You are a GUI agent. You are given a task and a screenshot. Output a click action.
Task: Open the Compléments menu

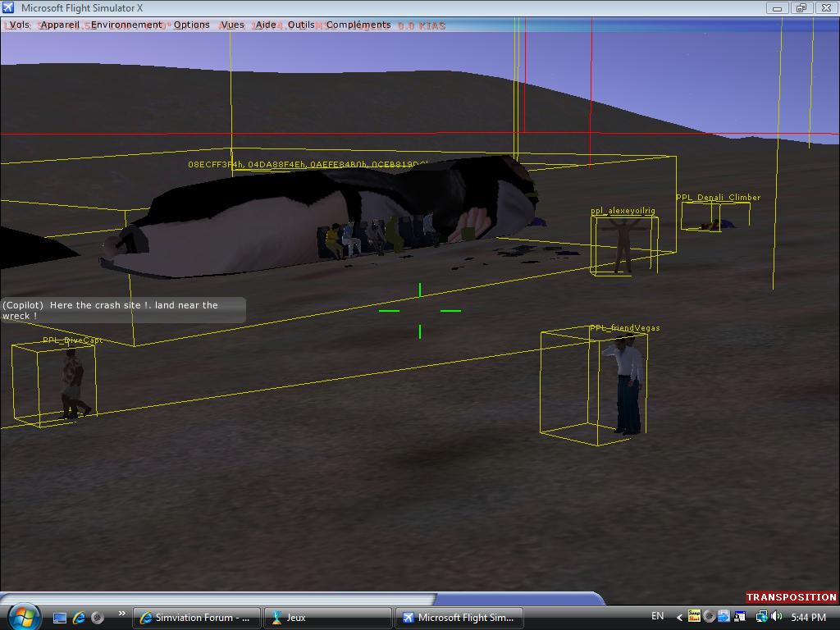[358, 25]
